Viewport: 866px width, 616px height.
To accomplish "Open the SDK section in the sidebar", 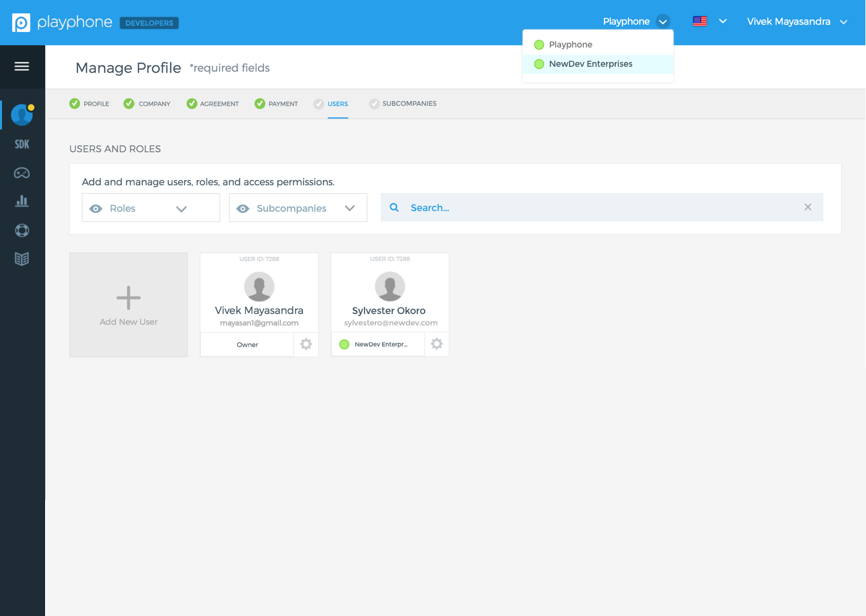I will point(22,144).
